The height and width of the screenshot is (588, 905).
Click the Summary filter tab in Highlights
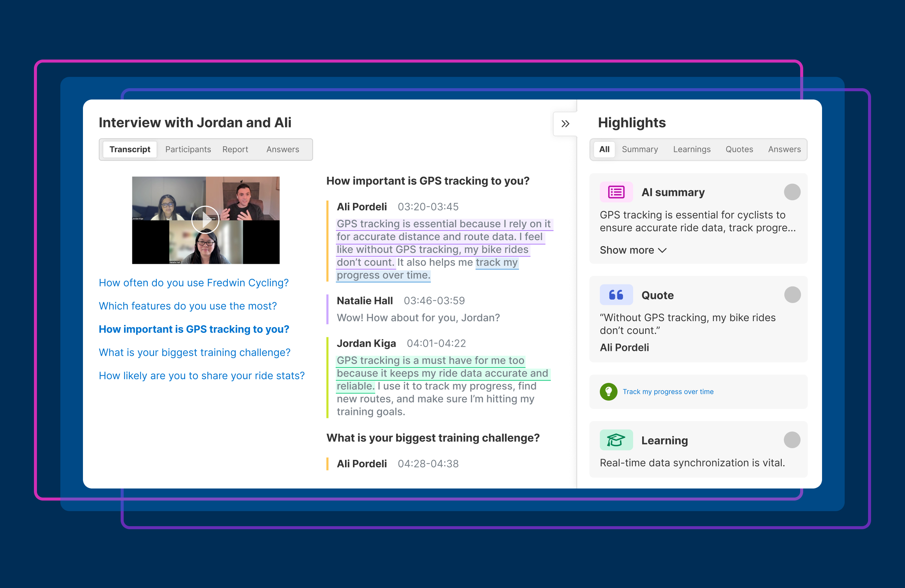pos(640,149)
